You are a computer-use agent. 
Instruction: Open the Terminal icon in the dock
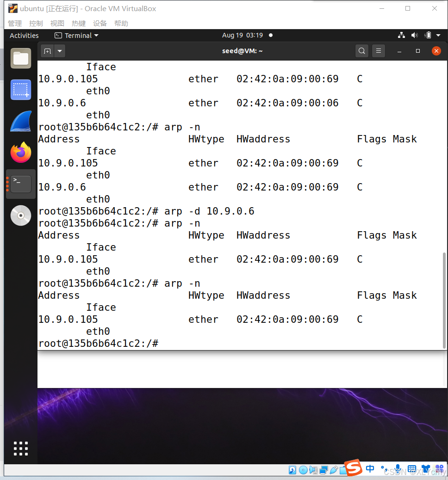point(21,184)
